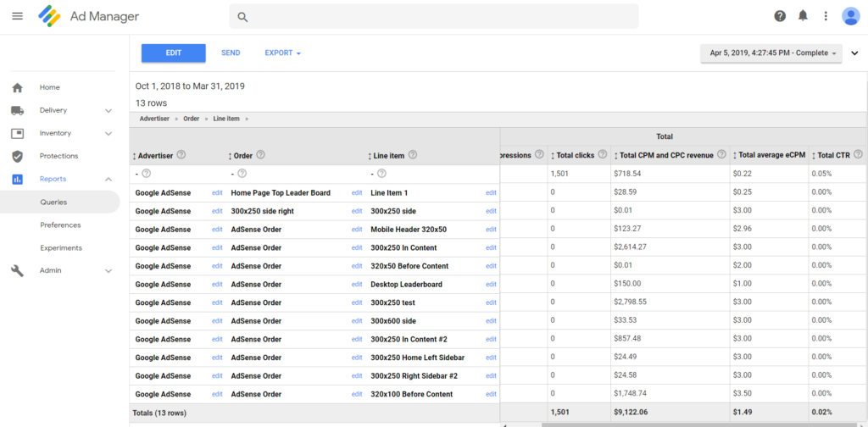868x427 pixels.
Task: Click edit link next to 320x100 Before Content
Action: [x=491, y=394]
